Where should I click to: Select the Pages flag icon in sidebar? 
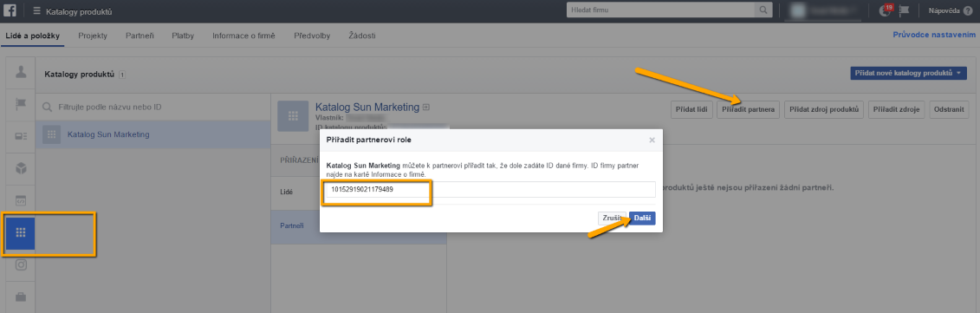point(21,105)
